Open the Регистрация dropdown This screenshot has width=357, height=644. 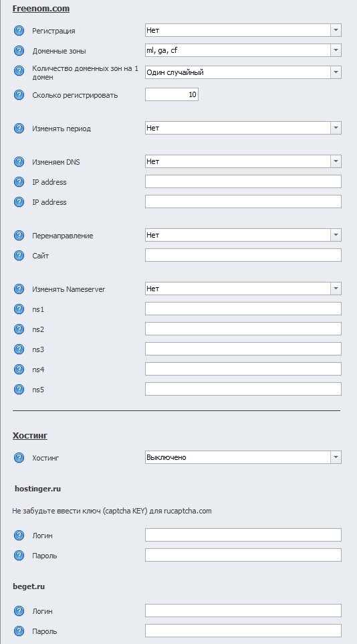243,30
